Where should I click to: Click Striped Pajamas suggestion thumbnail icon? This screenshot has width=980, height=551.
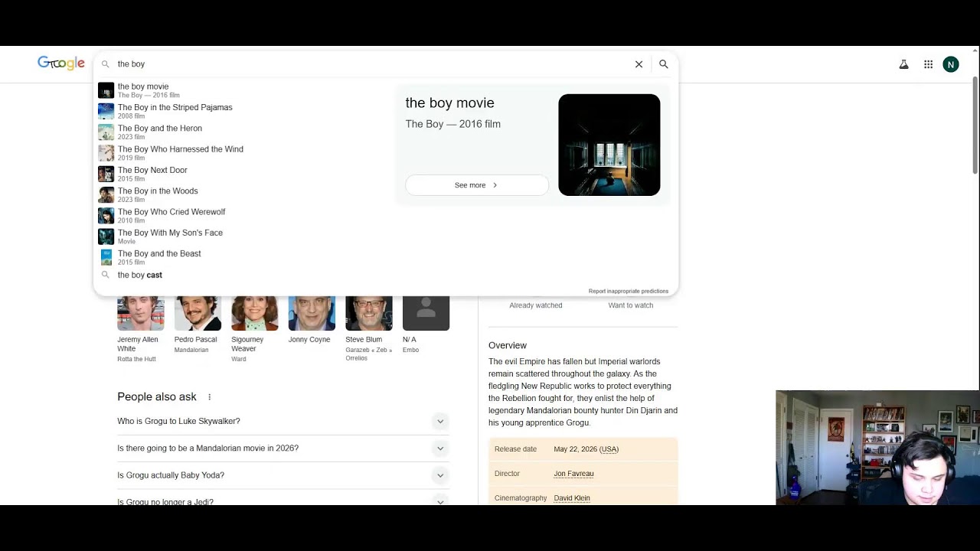[106, 111]
